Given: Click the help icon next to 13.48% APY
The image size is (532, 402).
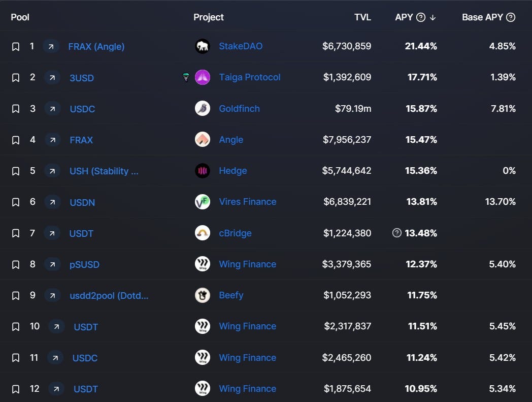Looking at the screenshot, I should click(397, 233).
